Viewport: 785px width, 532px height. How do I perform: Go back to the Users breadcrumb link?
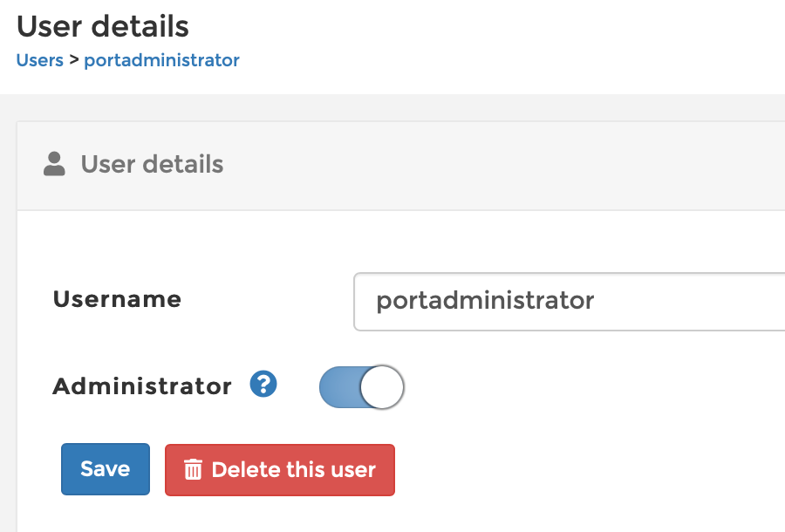click(40, 60)
